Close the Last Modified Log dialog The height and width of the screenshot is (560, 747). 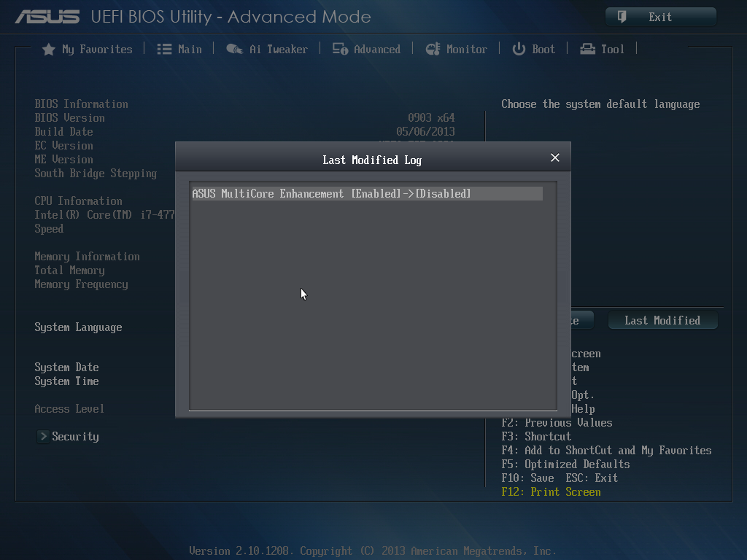[x=555, y=157]
